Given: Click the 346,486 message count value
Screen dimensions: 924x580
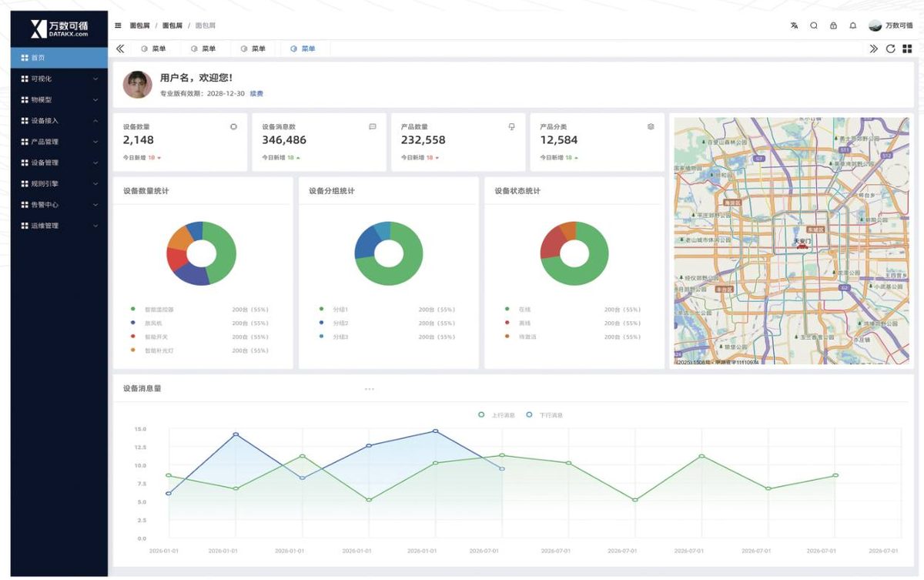Looking at the screenshot, I should click(284, 140).
